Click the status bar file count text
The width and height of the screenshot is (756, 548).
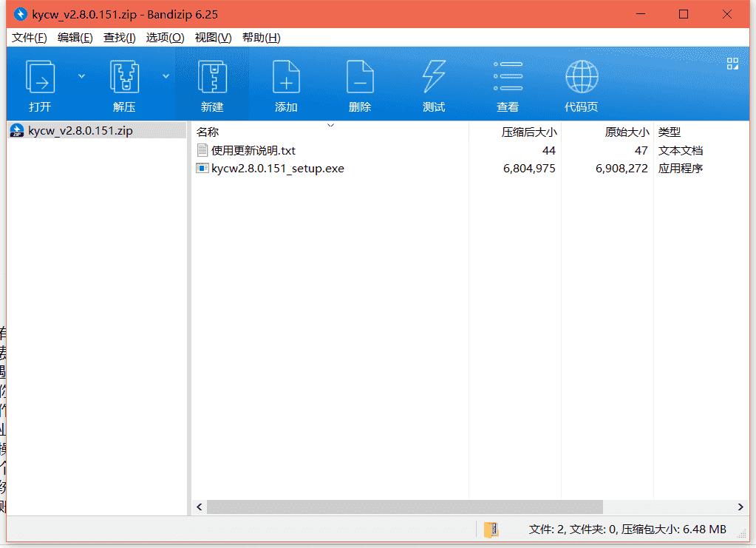point(627,530)
